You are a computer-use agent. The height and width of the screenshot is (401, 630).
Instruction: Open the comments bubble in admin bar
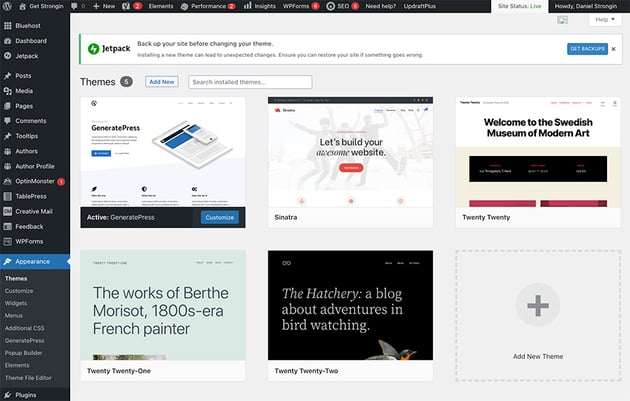coord(78,6)
